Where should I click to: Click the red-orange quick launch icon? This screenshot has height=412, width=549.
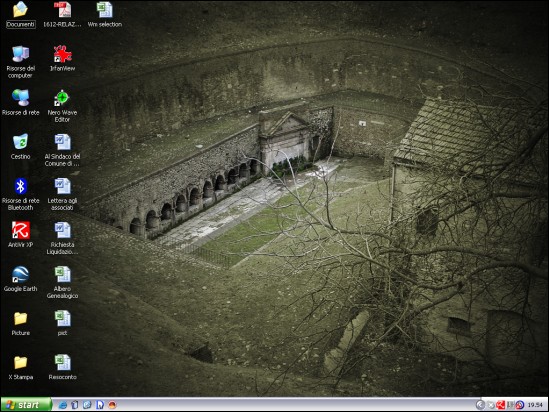coord(112,405)
